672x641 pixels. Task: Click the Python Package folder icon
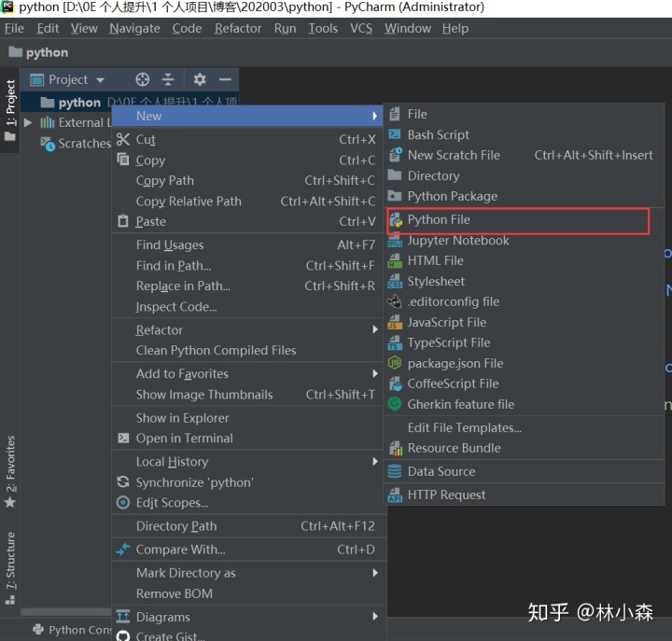[x=394, y=196]
